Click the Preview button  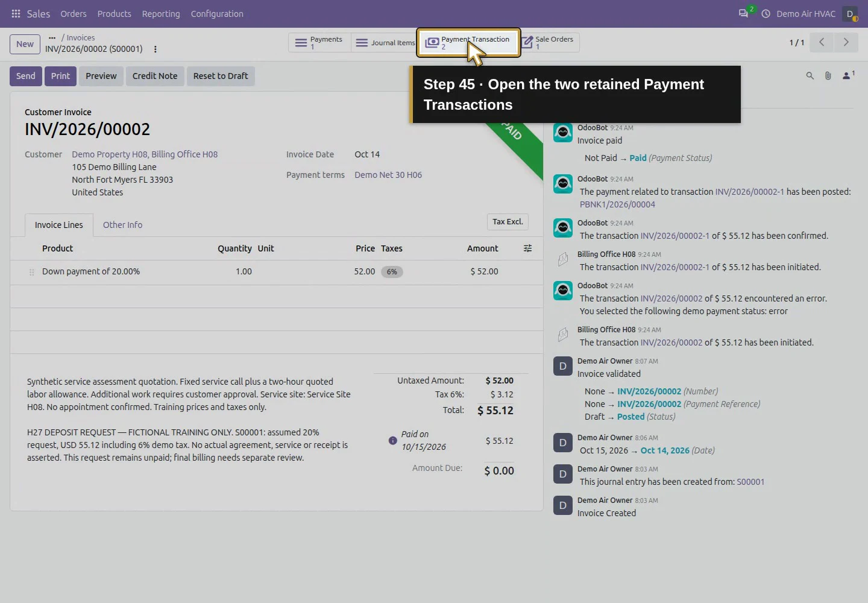(101, 76)
